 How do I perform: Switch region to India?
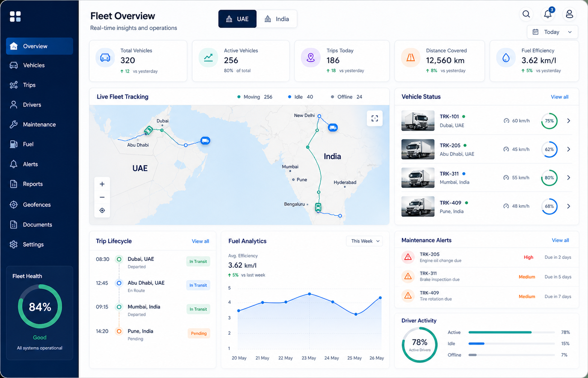point(277,19)
